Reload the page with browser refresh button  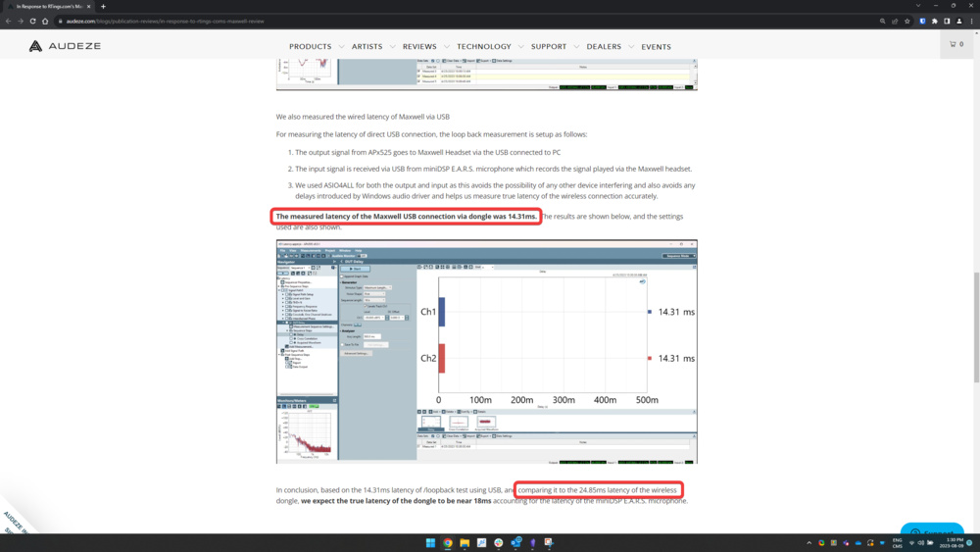pos(32,21)
